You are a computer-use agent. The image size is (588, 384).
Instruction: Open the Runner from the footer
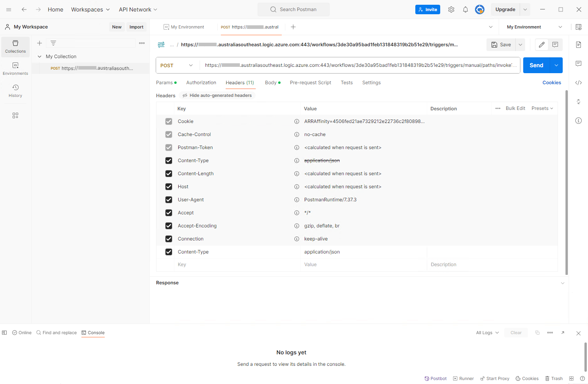[463, 378]
